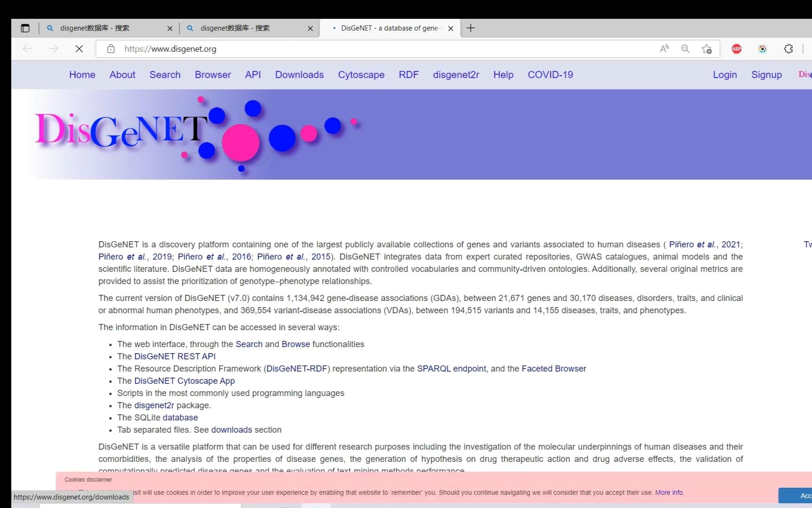Screen dimensions: 812x508
Task: Open the Piñero et al., 2019 reference
Action: point(135,257)
